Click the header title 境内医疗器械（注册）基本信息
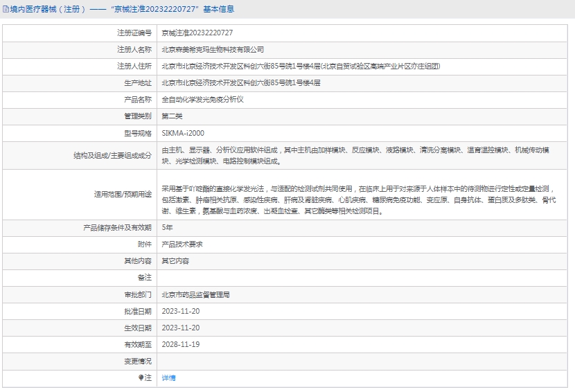Viewport: 575px width, 392px height. 122,9
